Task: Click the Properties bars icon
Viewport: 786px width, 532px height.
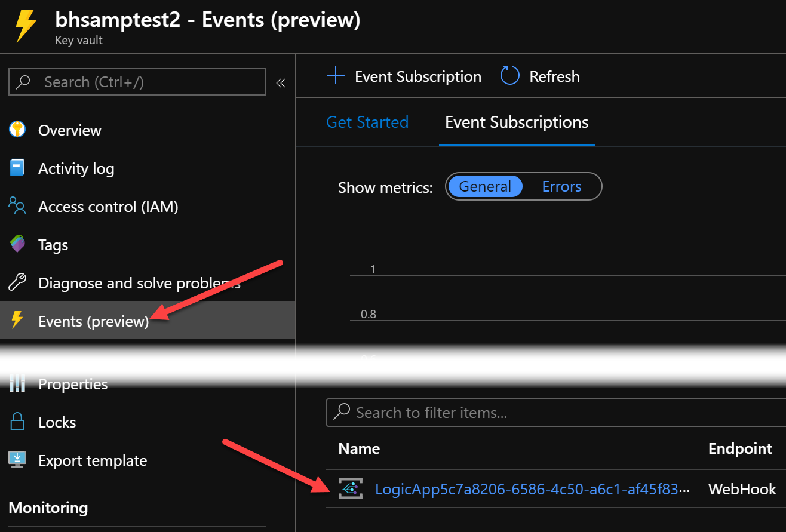Action: pyautogui.click(x=17, y=383)
